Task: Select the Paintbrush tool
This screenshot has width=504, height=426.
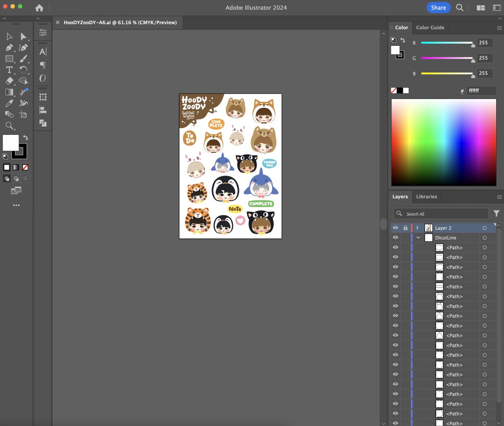Action: pyautogui.click(x=24, y=59)
